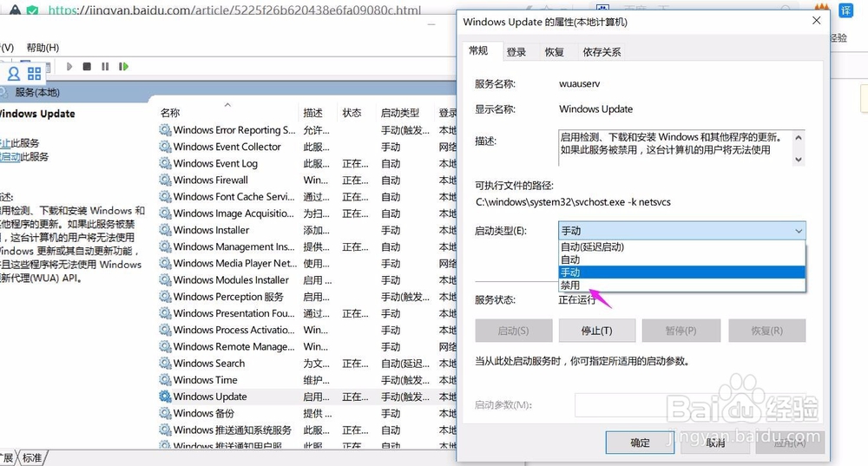Click the translate icon in browser corner
Screen dimensions: 868x466
[x=845, y=10]
